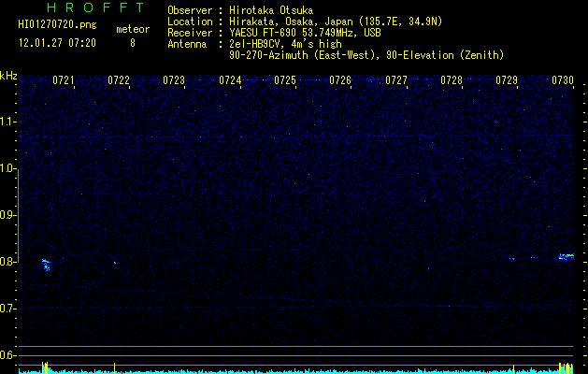Click the 0725 time marker
The height and width of the screenshot is (374, 588).
(285, 80)
